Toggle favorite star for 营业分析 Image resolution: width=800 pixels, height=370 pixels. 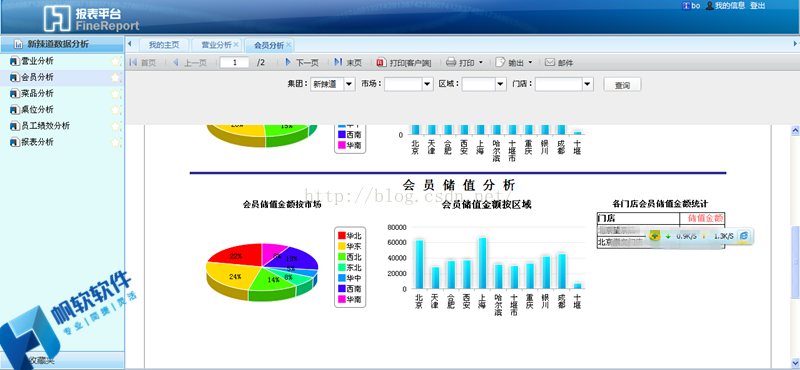(116, 62)
